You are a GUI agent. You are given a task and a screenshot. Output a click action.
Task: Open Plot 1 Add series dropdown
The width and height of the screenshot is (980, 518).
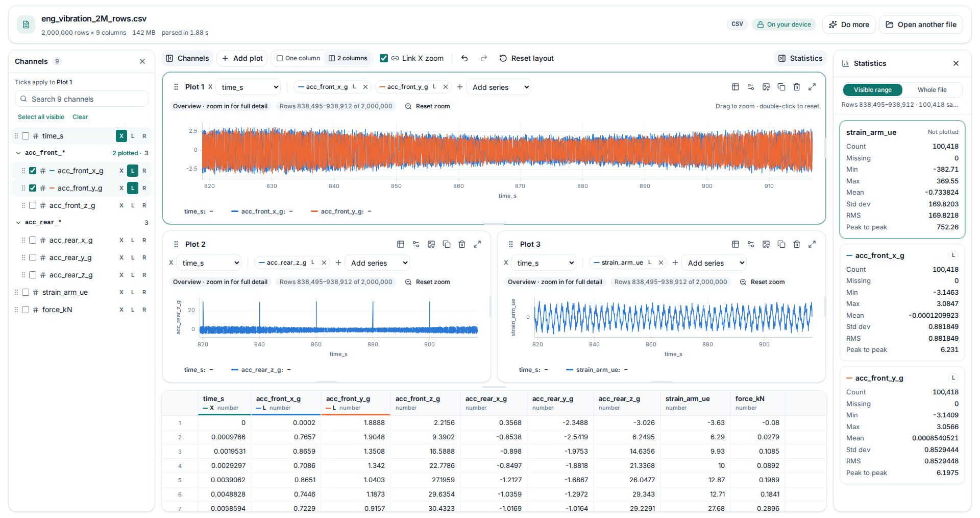click(499, 87)
